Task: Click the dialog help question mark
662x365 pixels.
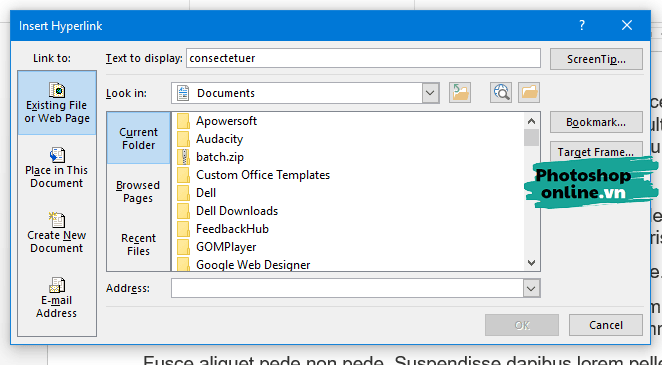Action: click(582, 25)
